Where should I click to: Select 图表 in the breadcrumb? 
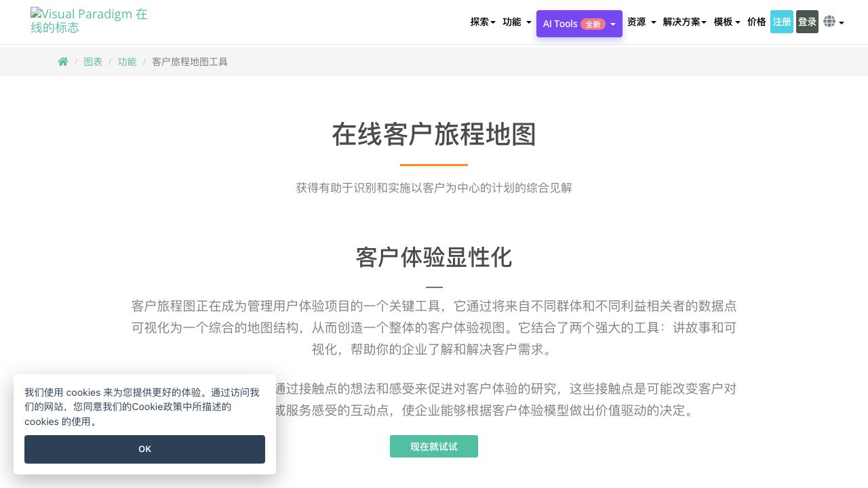93,62
